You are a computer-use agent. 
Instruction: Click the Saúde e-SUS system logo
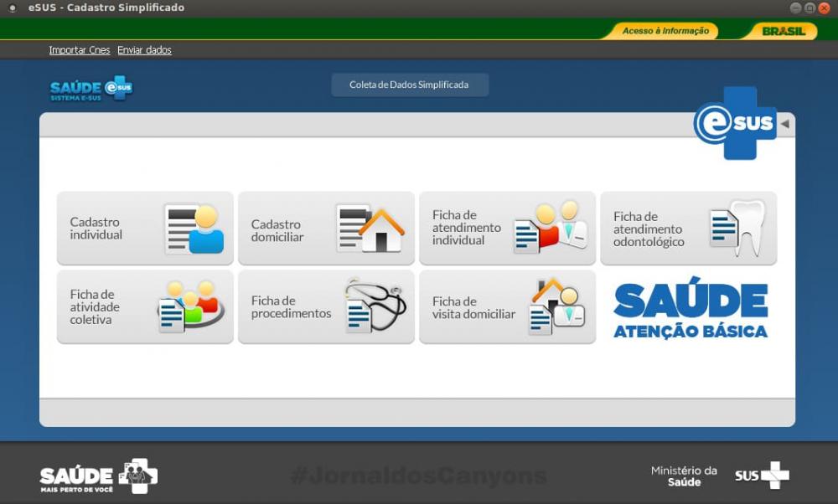(x=91, y=89)
